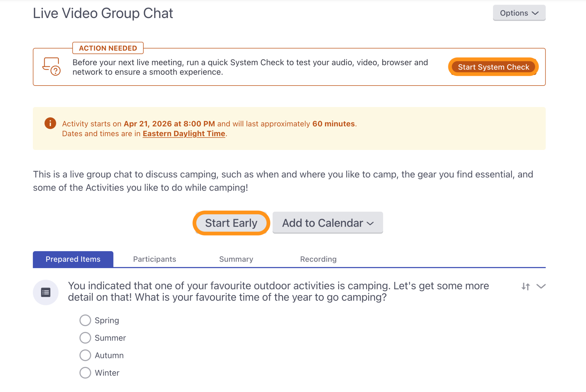Choose the Autumn radio option
This screenshot has width=586, height=392.
(x=85, y=355)
